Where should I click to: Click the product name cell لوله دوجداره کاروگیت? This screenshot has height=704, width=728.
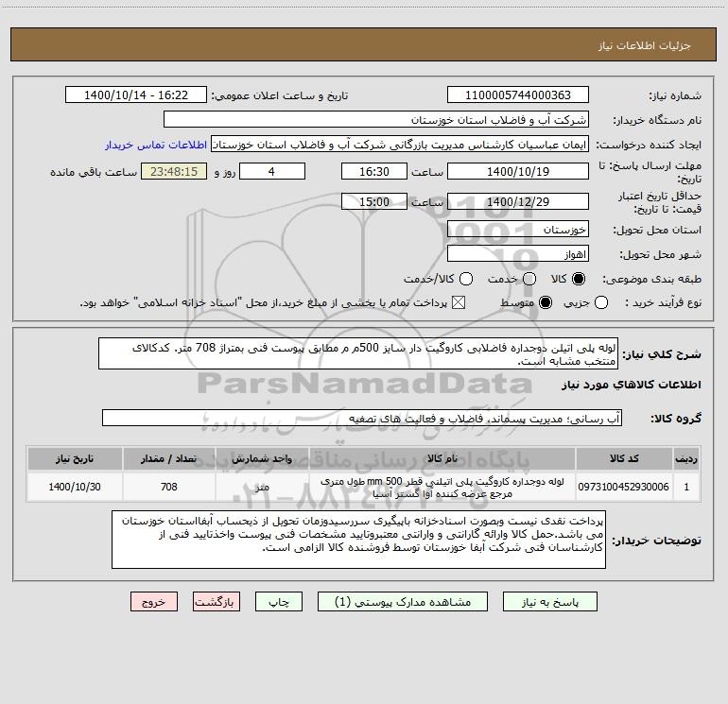[x=442, y=487]
